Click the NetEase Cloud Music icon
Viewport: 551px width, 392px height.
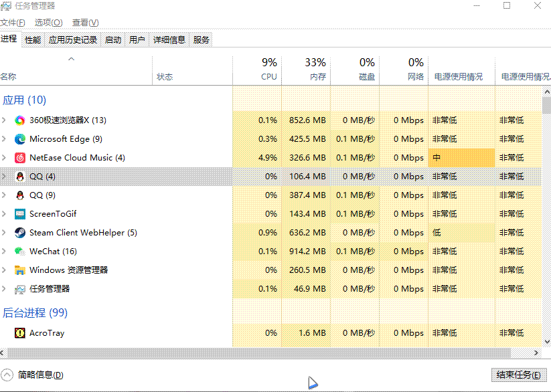[20, 157]
